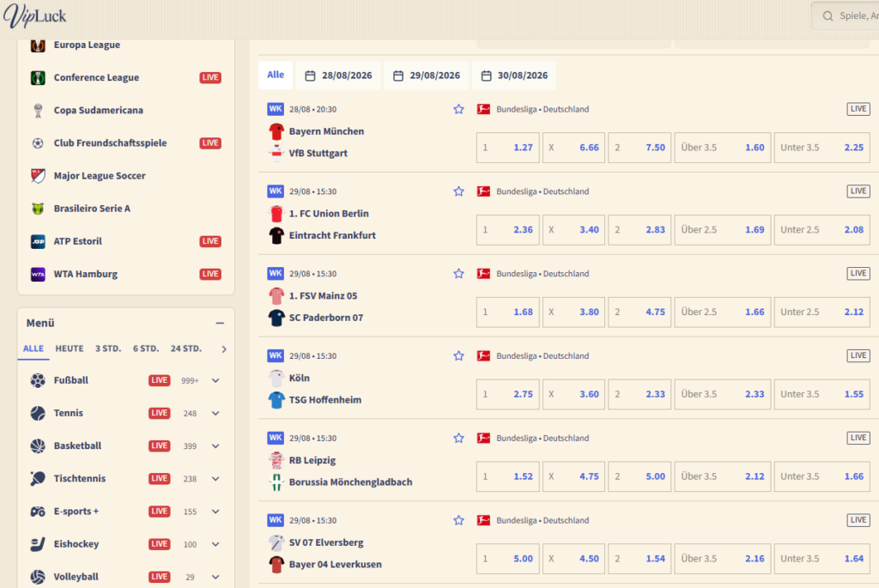Select Unter 3.5 at 2.25 for Bayern match
The height and width of the screenshot is (588, 879).
tap(821, 148)
